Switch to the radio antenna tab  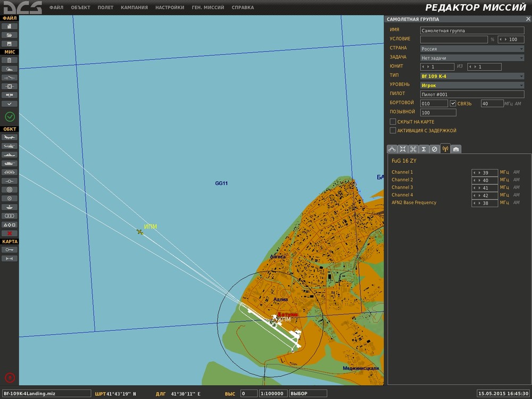(445, 148)
